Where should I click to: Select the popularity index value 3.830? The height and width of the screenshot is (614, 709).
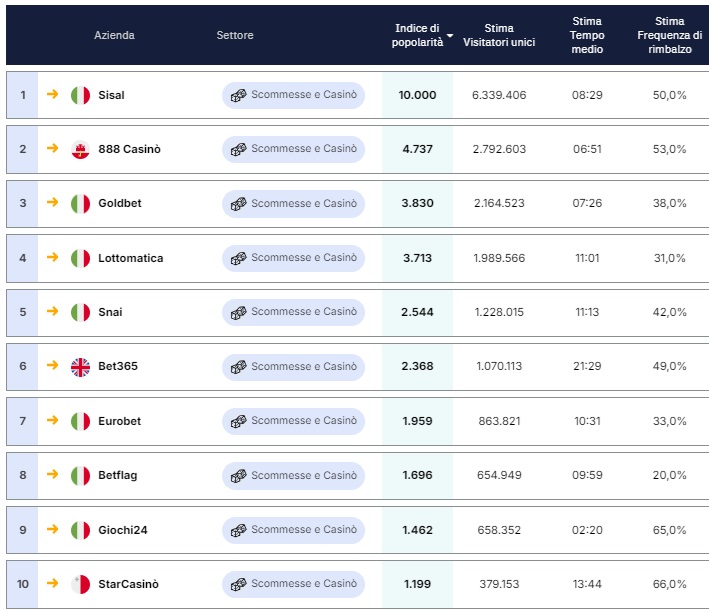point(417,203)
